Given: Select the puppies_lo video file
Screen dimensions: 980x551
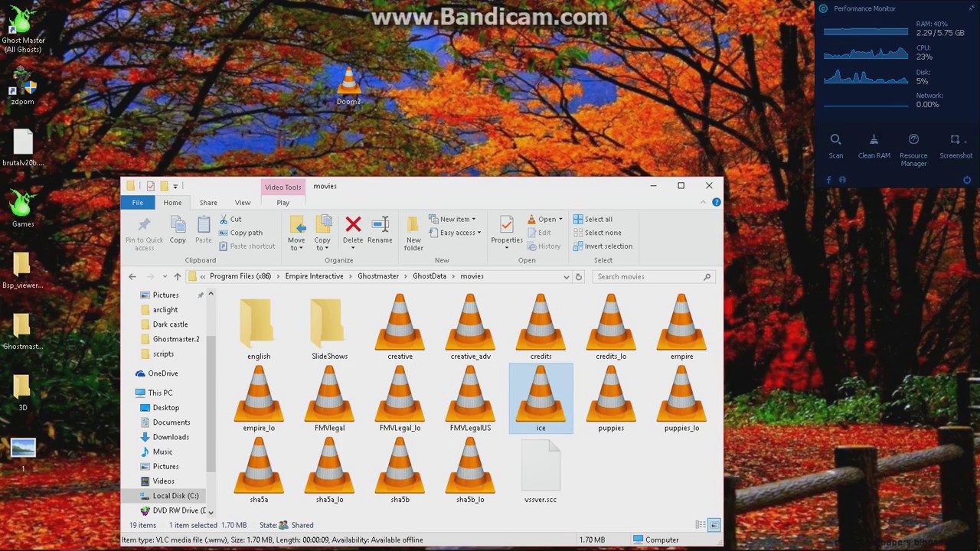Looking at the screenshot, I should [681, 399].
